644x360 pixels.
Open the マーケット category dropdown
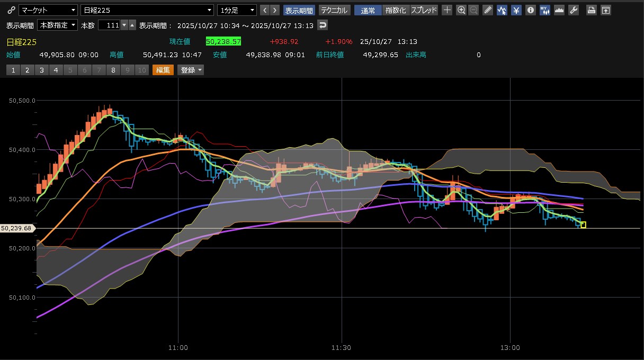click(48, 10)
